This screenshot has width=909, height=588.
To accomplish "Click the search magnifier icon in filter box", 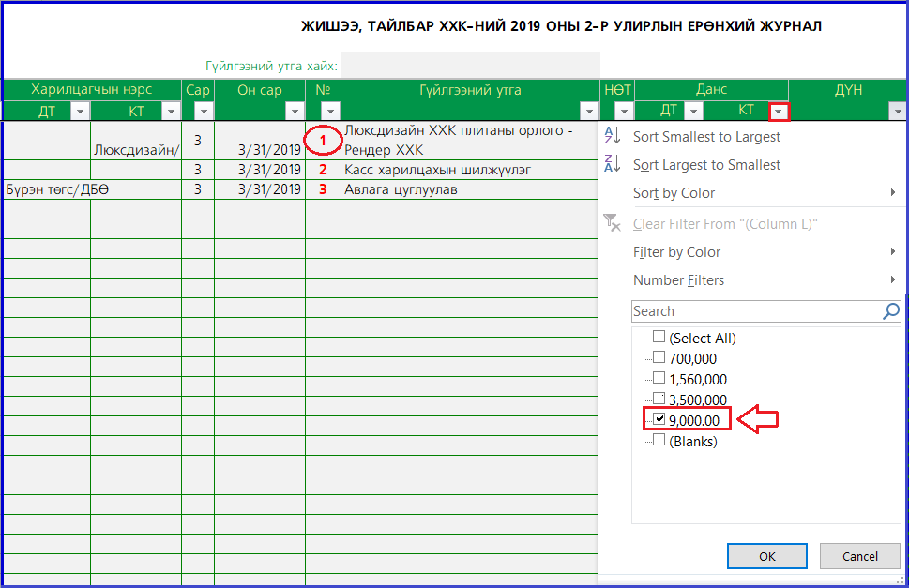I will click(891, 311).
